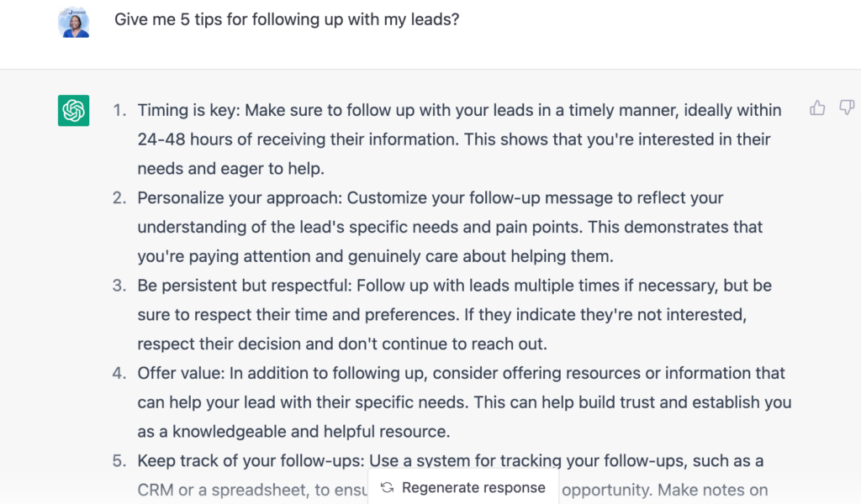Select the user profile avatar picture
Viewport: 861px width, 504px height.
coord(74,23)
